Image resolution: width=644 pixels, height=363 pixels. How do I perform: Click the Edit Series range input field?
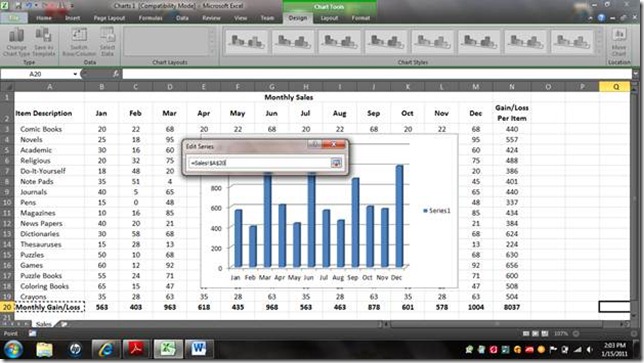click(x=260, y=163)
